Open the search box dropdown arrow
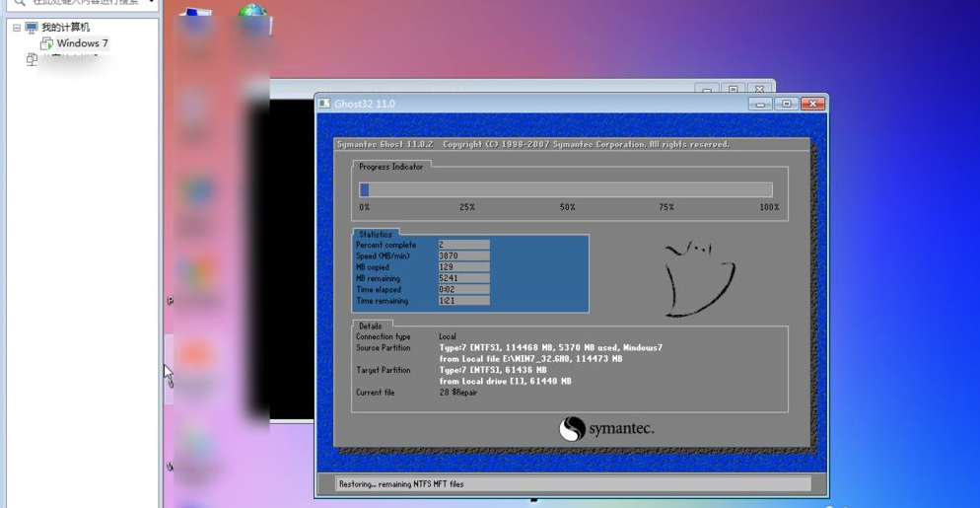Image resolution: width=980 pixels, height=508 pixels. pyautogui.click(x=152, y=2)
